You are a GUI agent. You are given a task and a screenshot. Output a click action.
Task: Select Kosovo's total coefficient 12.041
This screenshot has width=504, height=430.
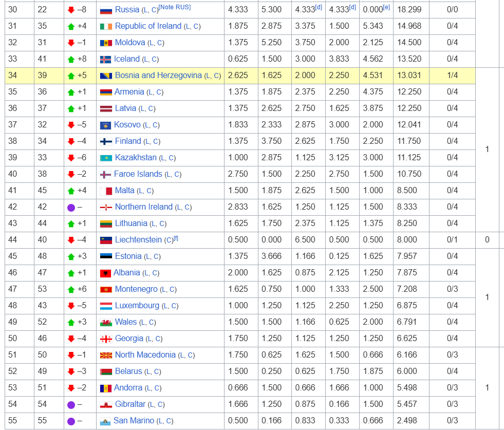click(x=409, y=125)
